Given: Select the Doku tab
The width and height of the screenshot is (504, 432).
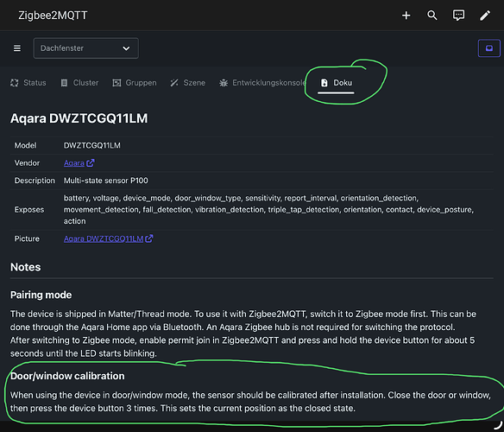Looking at the screenshot, I should coord(337,83).
